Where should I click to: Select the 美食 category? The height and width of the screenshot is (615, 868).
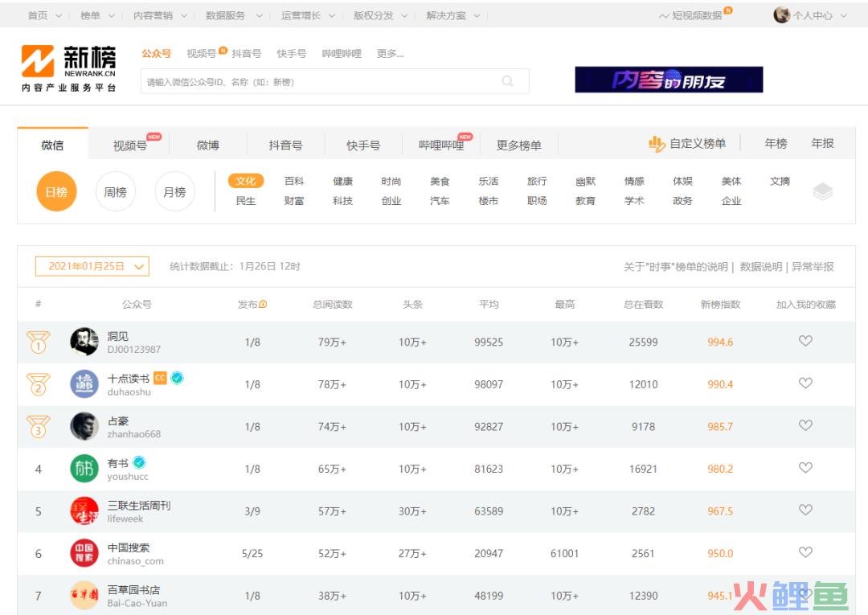click(x=440, y=181)
